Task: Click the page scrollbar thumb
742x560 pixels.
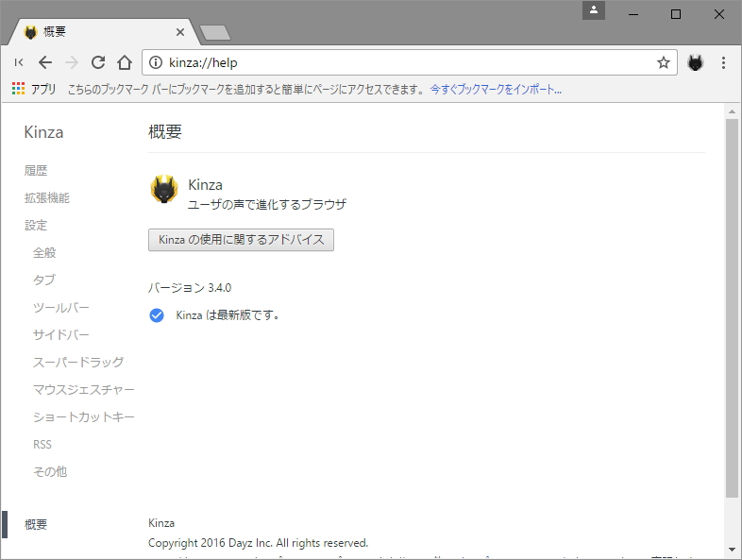Action: 732,308
